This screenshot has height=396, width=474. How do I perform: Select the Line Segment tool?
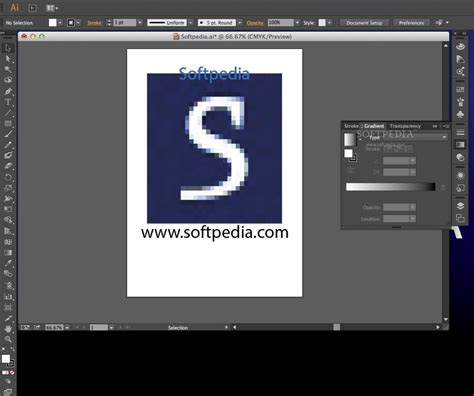(x=8, y=113)
